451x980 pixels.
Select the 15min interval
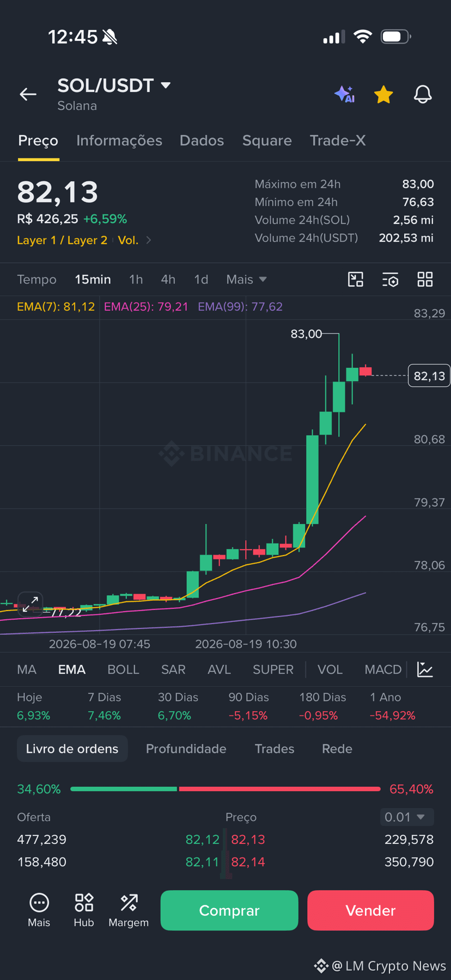[93, 279]
